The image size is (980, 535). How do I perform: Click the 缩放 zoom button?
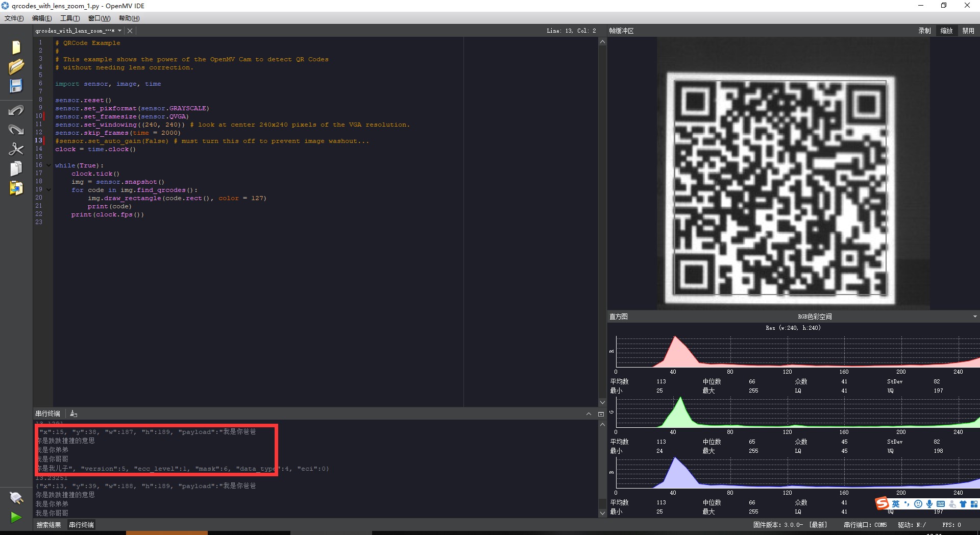(x=947, y=31)
